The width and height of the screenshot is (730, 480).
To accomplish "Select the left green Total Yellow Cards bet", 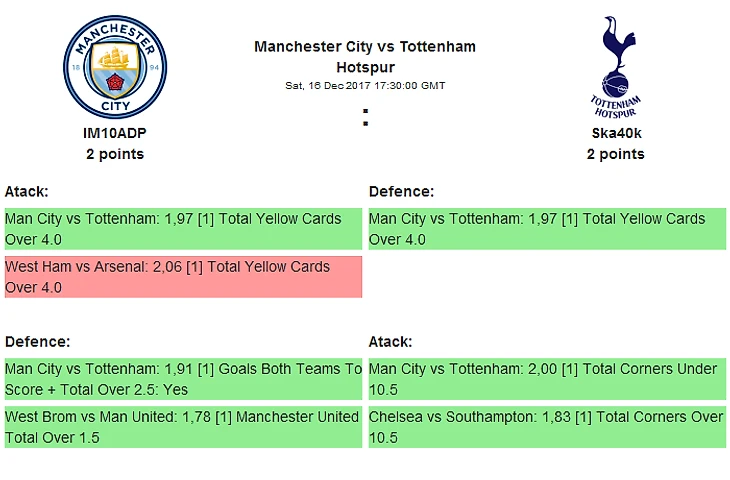I will [182, 229].
